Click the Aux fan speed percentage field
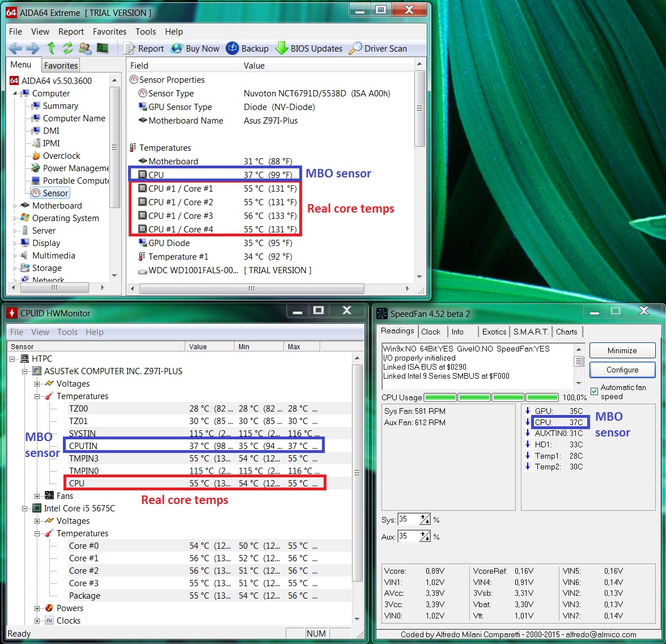The image size is (666, 644). click(409, 536)
